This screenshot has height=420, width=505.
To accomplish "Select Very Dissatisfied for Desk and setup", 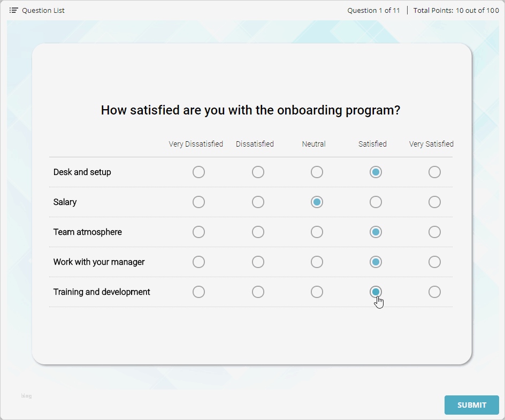I will (x=198, y=172).
